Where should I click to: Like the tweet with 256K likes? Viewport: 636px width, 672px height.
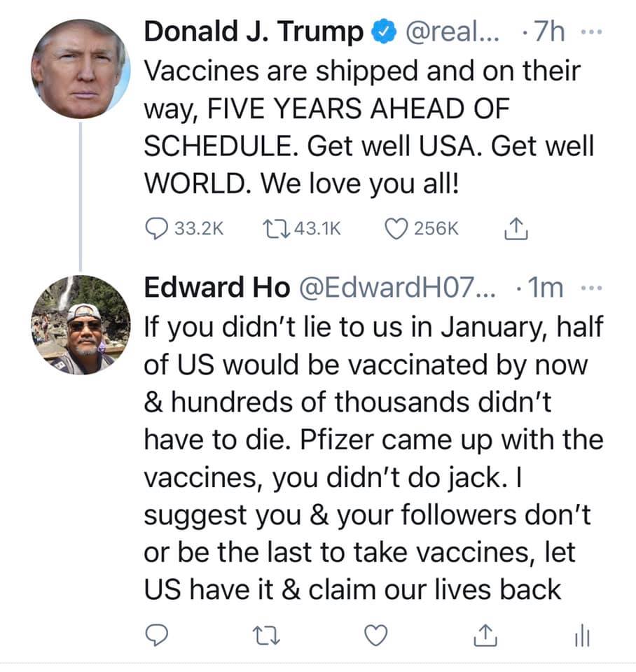coord(396,228)
